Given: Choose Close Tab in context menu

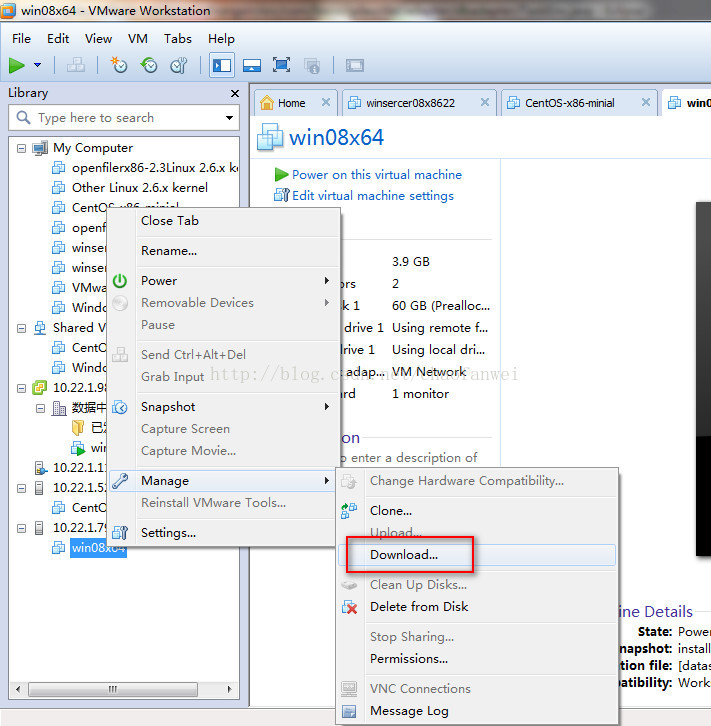Looking at the screenshot, I should (170, 221).
